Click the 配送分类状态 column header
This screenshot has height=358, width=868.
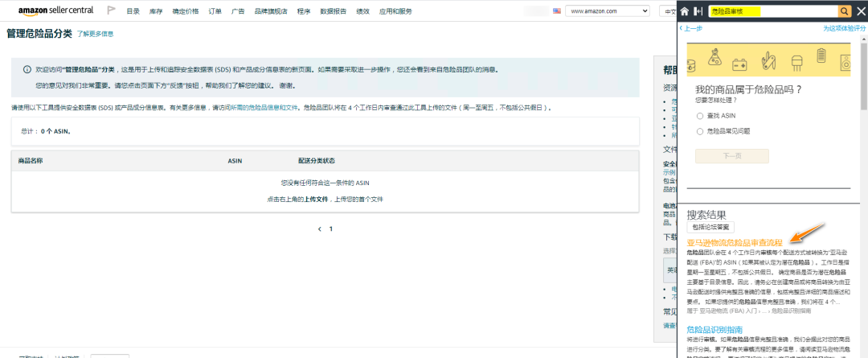316,161
